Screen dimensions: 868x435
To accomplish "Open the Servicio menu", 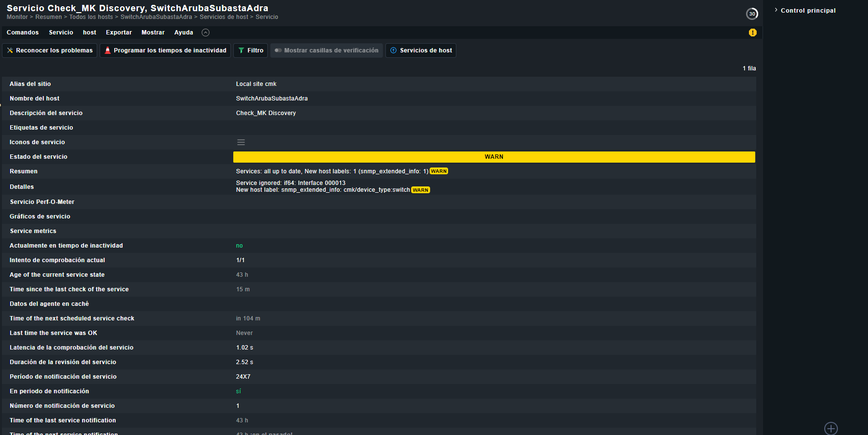I will point(61,33).
